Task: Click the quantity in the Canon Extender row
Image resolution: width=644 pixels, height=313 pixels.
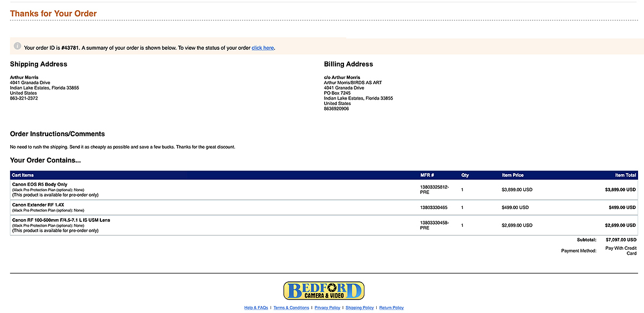Action: [462, 207]
